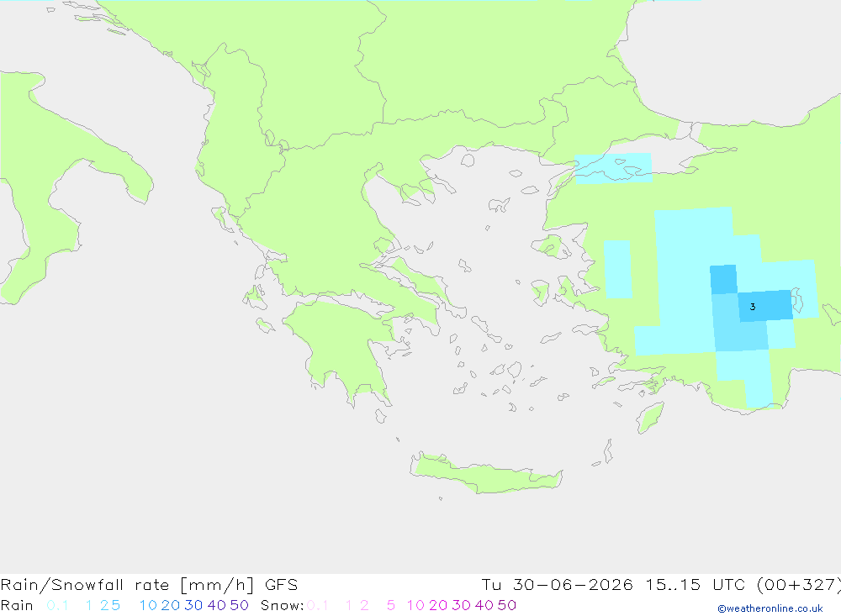Select the Snow legend value 50

point(507,605)
